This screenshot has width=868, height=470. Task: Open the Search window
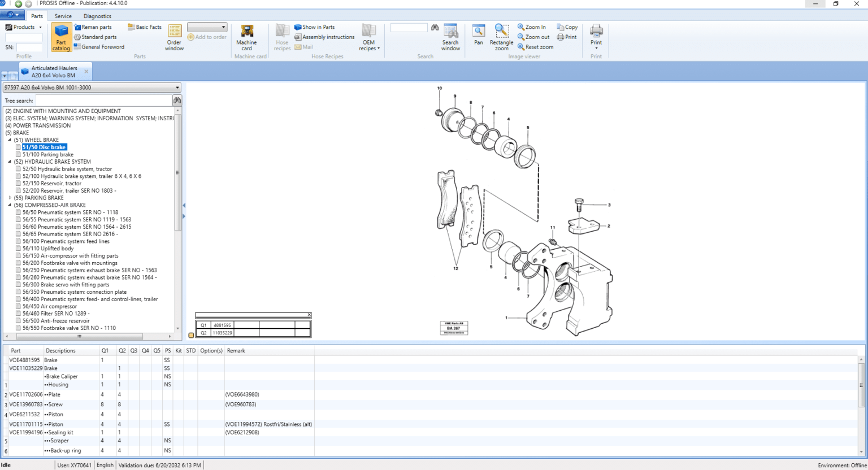[x=450, y=37]
